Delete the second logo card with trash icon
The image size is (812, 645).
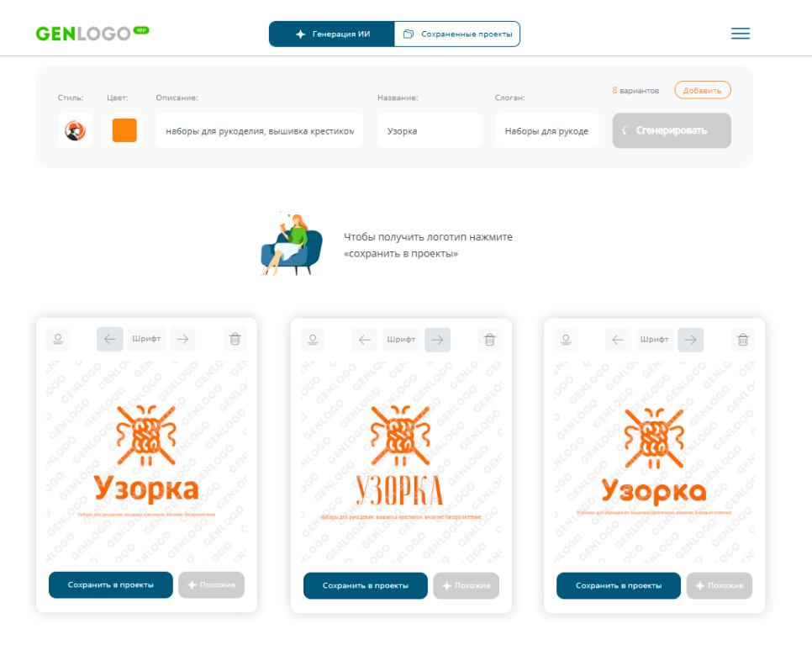pyautogui.click(x=489, y=340)
